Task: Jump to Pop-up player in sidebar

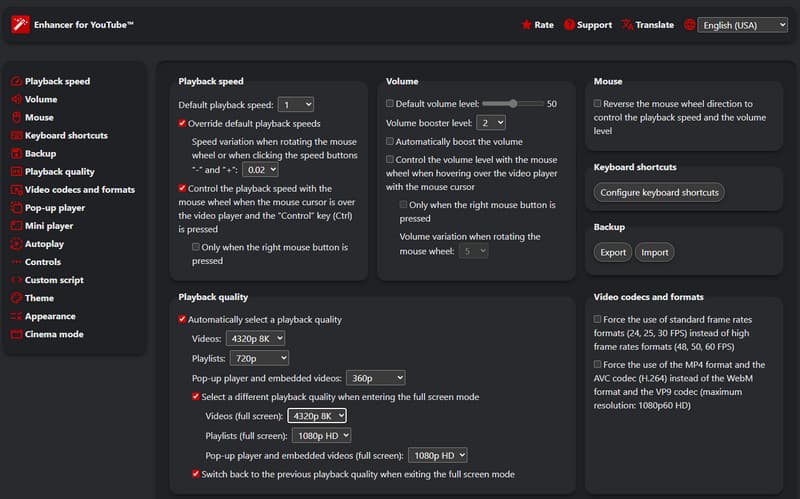Action: [55, 208]
